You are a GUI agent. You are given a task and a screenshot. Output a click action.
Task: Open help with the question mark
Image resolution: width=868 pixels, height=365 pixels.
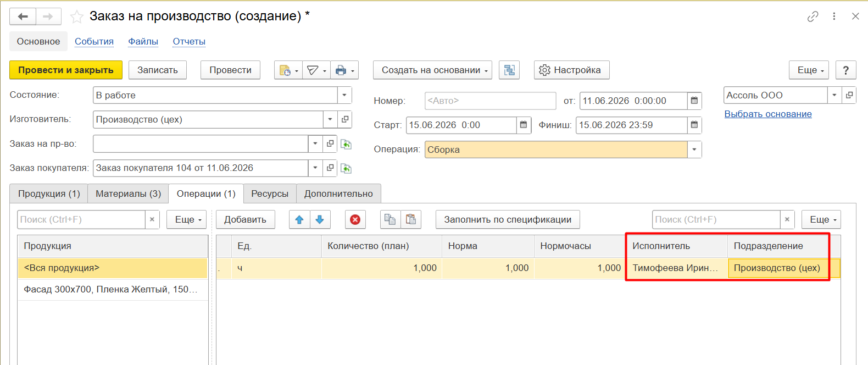tap(845, 70)
